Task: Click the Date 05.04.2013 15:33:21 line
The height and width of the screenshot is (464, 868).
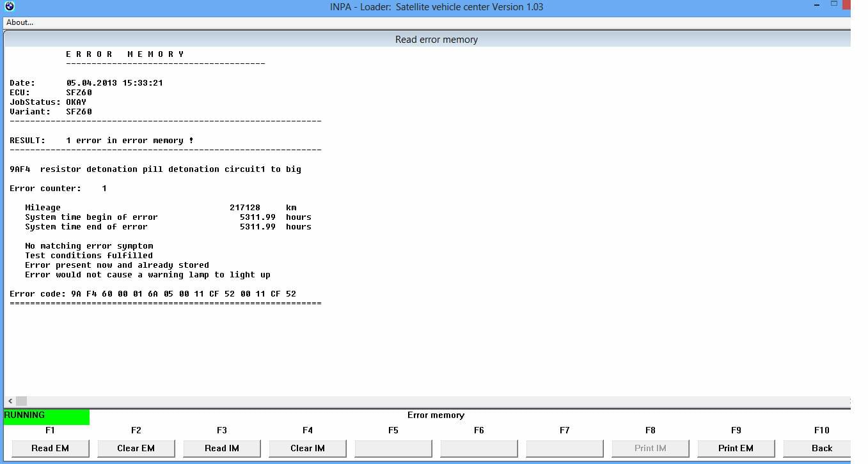Action: point(86,83)
